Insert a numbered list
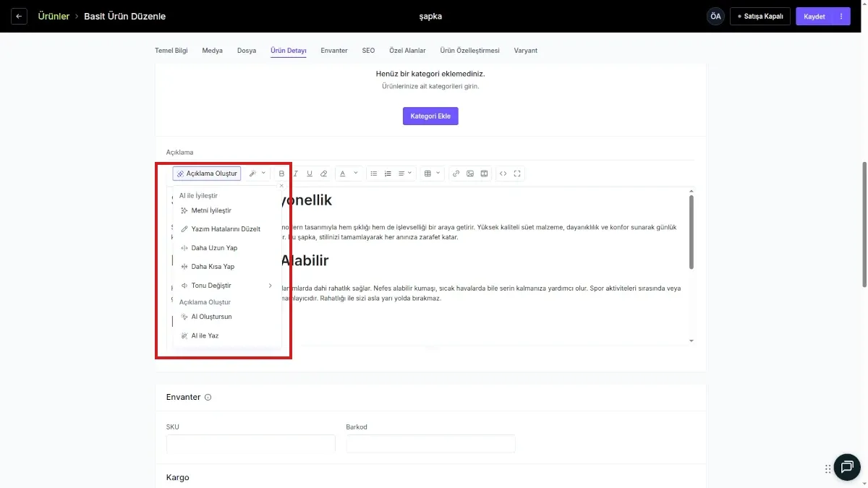 tap(388, 174)
